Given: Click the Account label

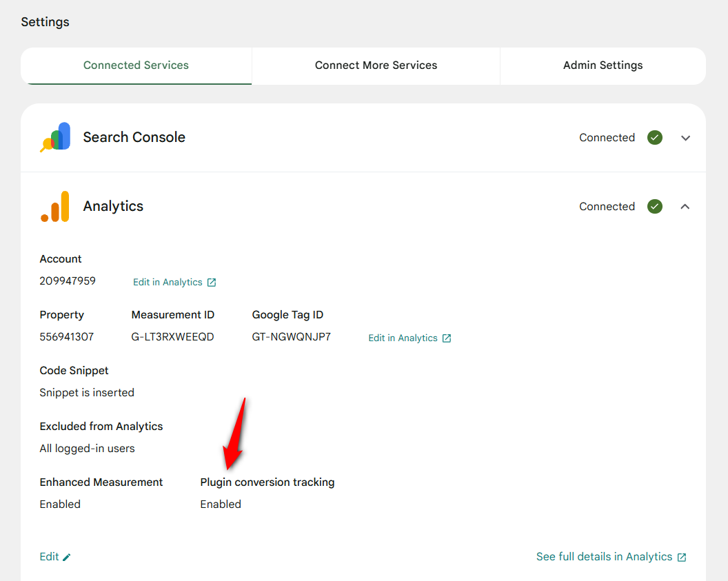Looking at the screenshot, I should click(x=61, y=259).
